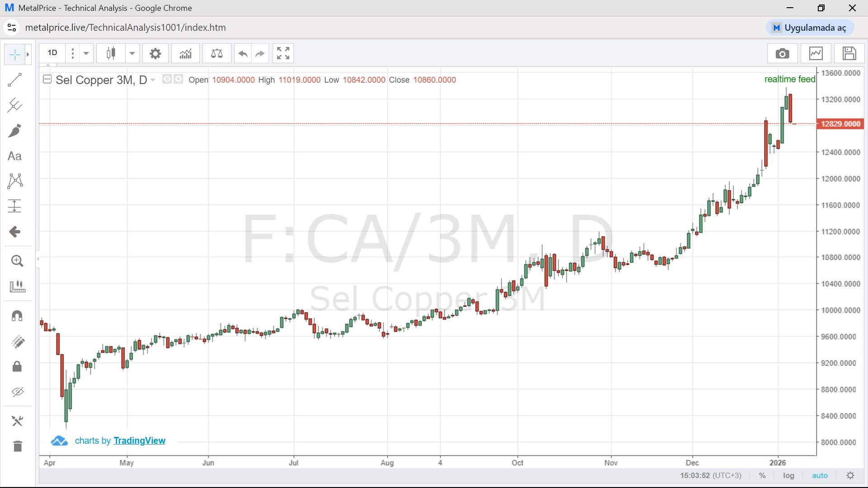Image resolution: width=868 pixels, height=488 pixels.
Task: Select the trend line drawing tool
Action: pyautogui.click(x=14, y=80)
